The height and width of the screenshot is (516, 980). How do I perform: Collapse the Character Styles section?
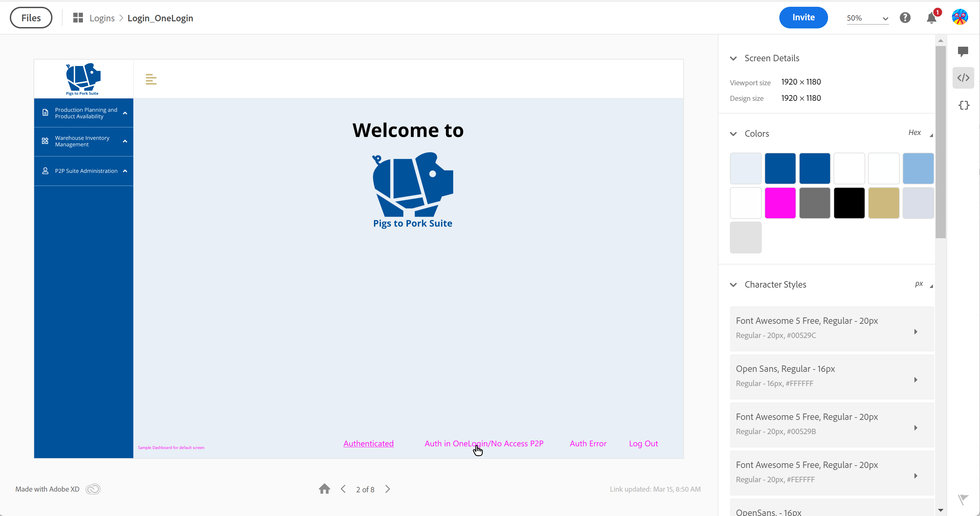tap(734, 285)
